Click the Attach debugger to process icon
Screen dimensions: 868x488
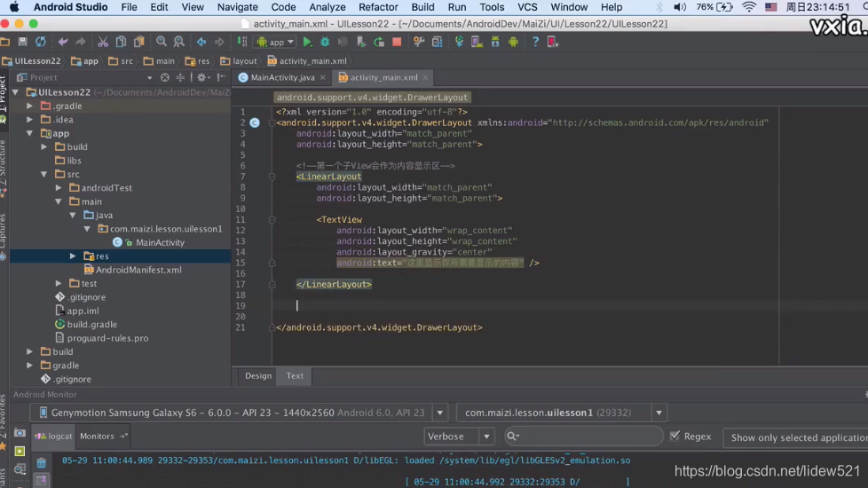[x=361, y=42]
